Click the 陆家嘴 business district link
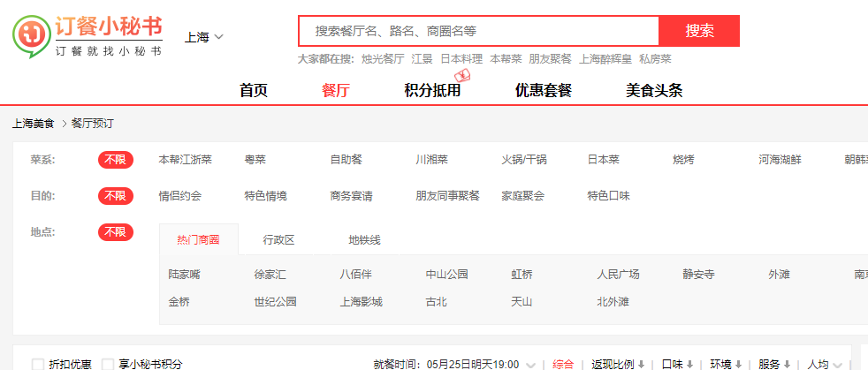The image size is (868, 370). [185, 275]
